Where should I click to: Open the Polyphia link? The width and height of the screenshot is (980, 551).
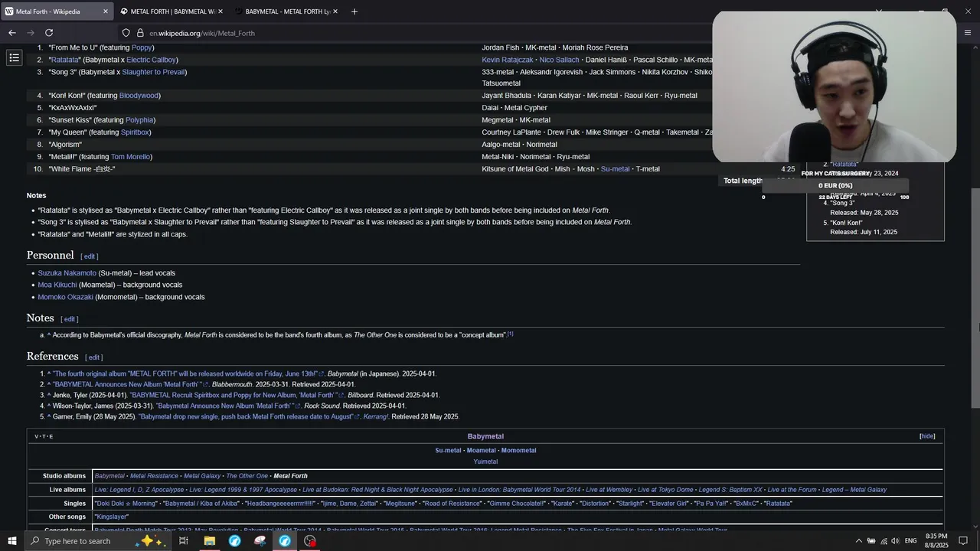coord(139,120)
